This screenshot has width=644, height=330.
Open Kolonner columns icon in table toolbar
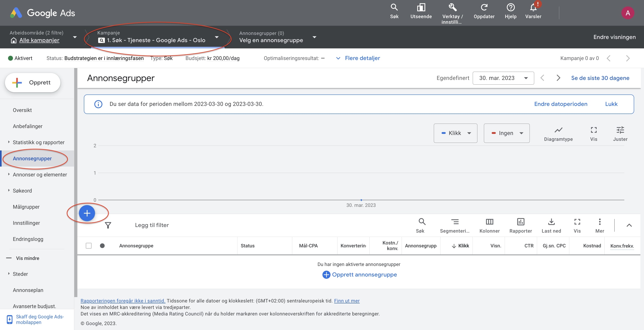point(489,222)
